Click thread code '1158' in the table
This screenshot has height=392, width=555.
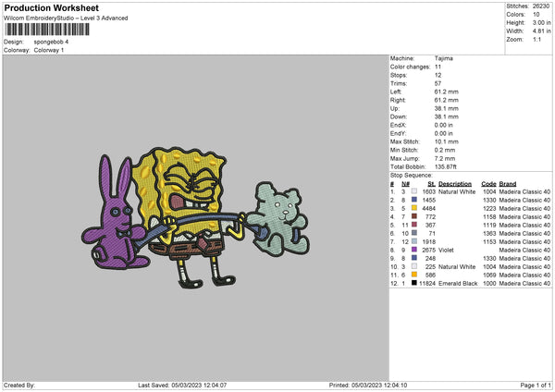(489, 216)
